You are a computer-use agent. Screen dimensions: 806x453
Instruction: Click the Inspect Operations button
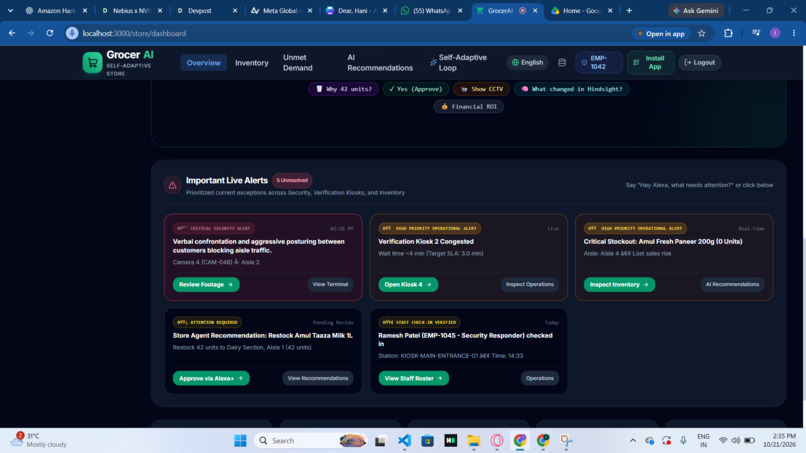(529, 284)
